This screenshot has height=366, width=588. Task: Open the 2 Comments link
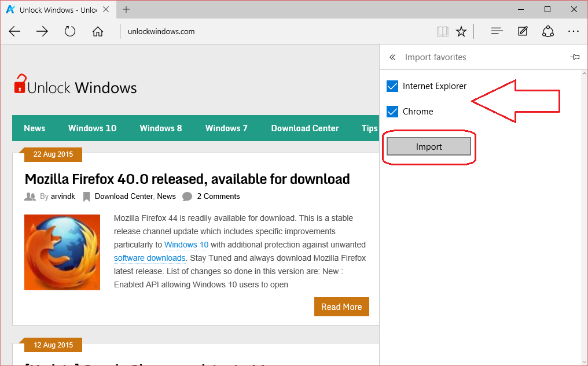coord(218,197)
